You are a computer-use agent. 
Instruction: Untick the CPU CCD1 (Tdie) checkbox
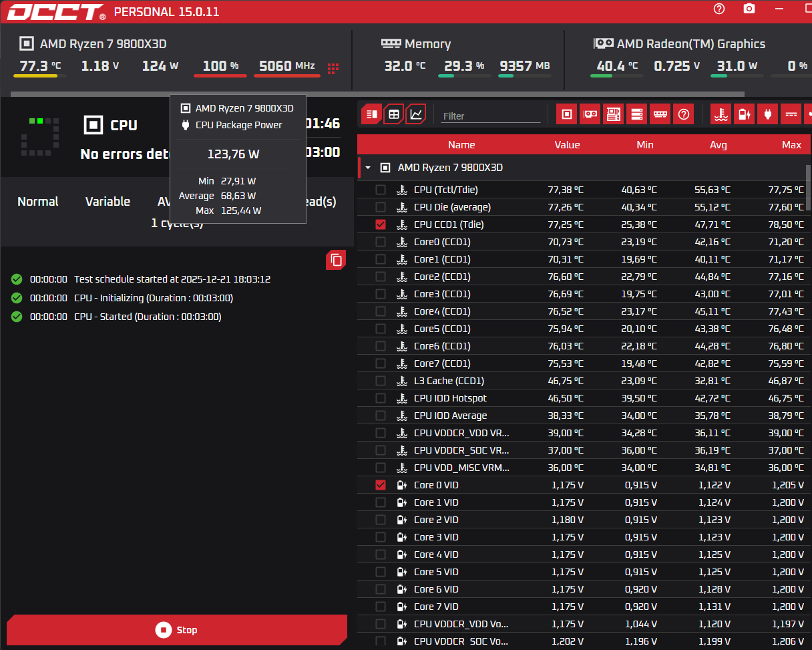click(381, 224)
